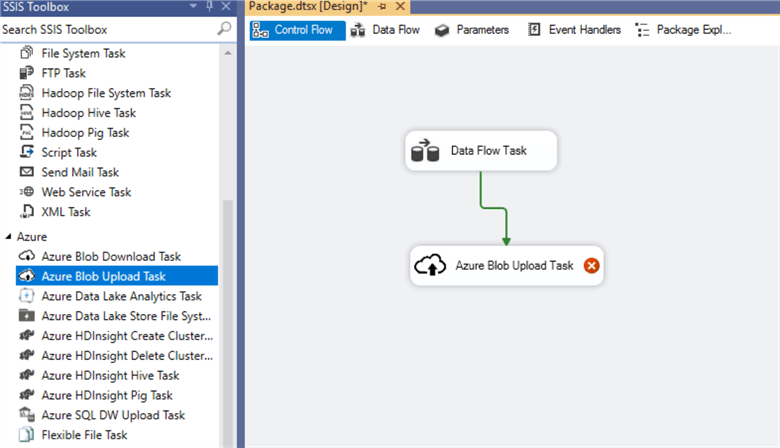Viewport: 780px width, 448px height.
Task: Collapse the Azure group in toolbox
Action: coord(8,237)
